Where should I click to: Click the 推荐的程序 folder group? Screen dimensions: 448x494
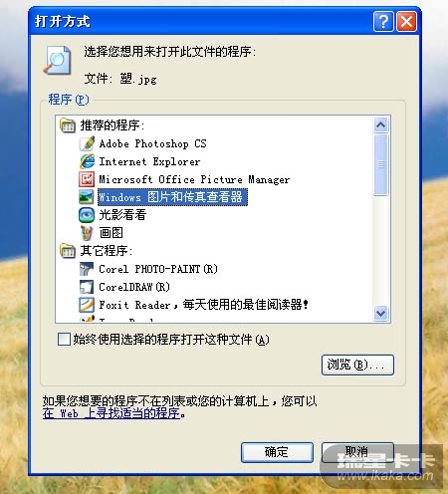pos(103,125)
